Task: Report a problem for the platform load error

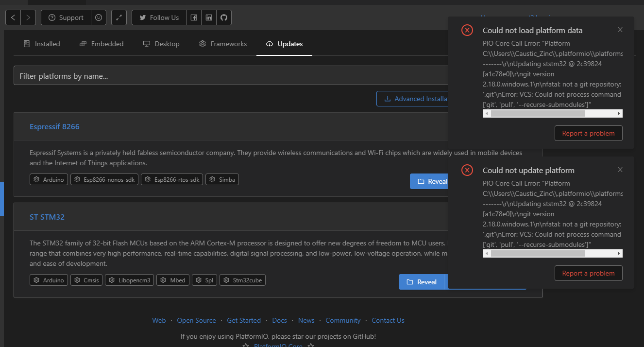Action: [x=588, y=133]
